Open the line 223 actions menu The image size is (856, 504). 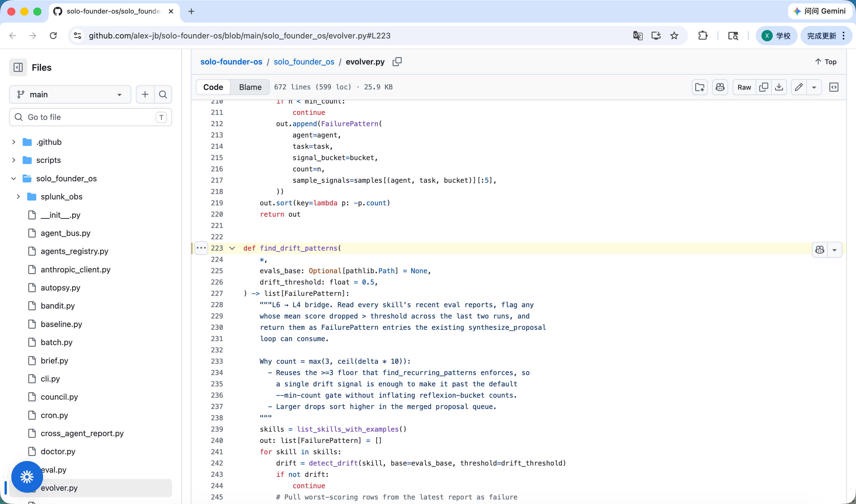pyautogui.click(x=201, y=248)
